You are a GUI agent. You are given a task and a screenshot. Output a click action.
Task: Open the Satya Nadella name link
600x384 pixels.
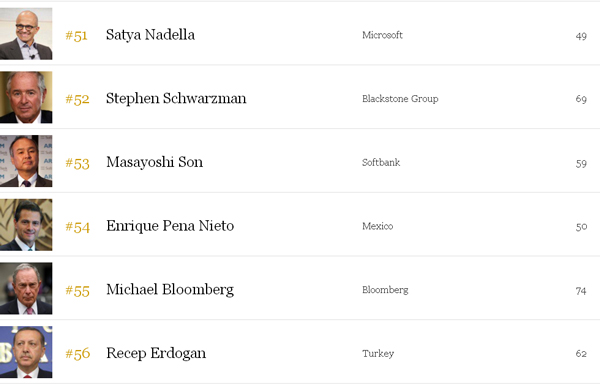[150, 35]
